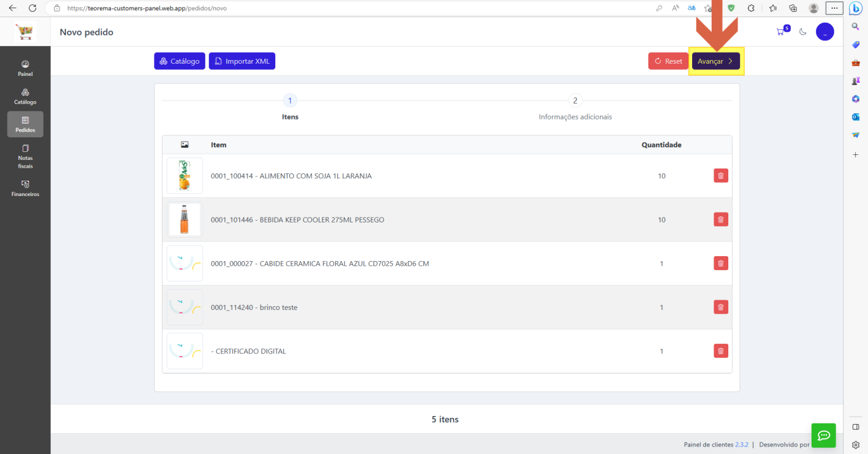Screen dimensions: 868x454
Task: Add a sidebar app with plus icon
Action: click(x=856, y=155)
